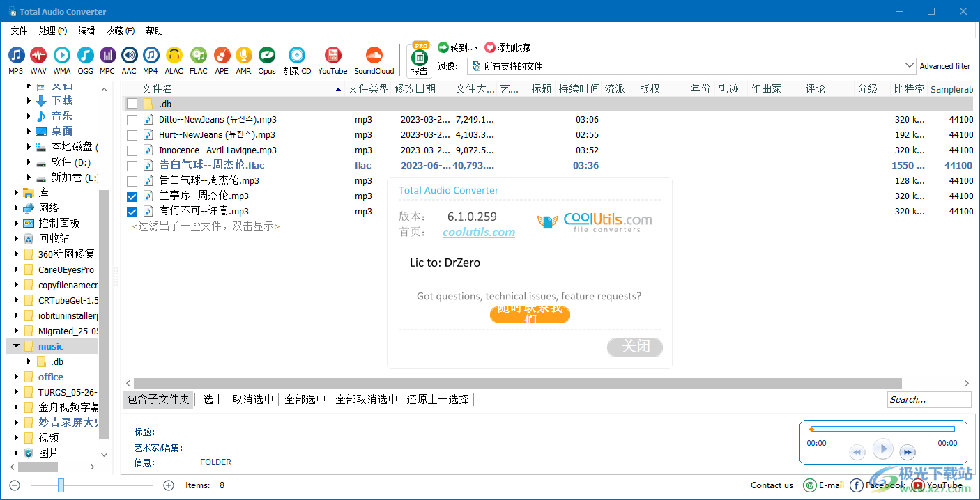Viewport: 980px width, 500px height.
Task: Open the 文件 menu
Action: [x=19, y=31]
